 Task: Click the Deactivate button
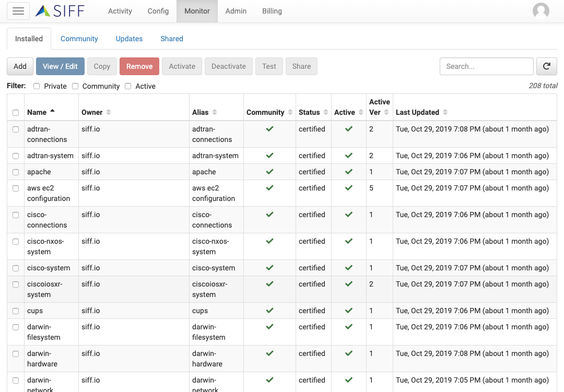pos(229,66)
